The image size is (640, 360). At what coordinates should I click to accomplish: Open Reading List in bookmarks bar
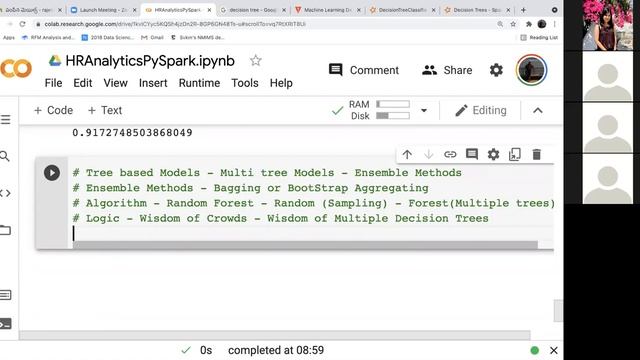[x=539, y=38]
